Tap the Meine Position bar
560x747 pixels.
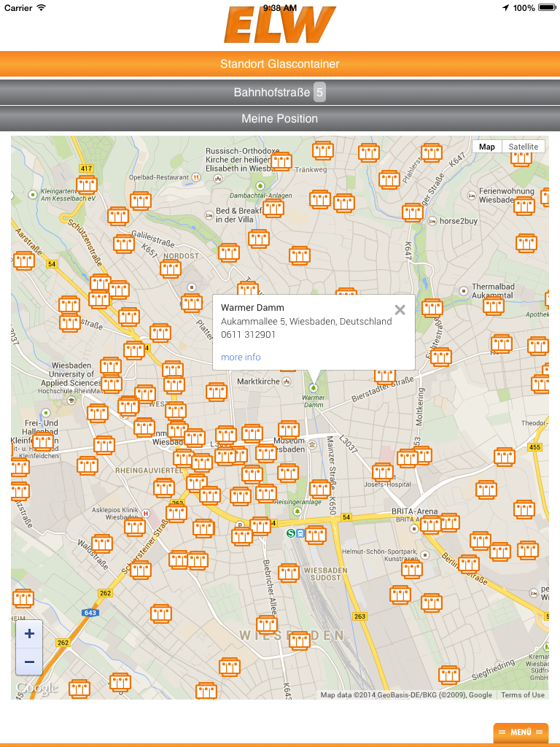[x=280, y=119]
